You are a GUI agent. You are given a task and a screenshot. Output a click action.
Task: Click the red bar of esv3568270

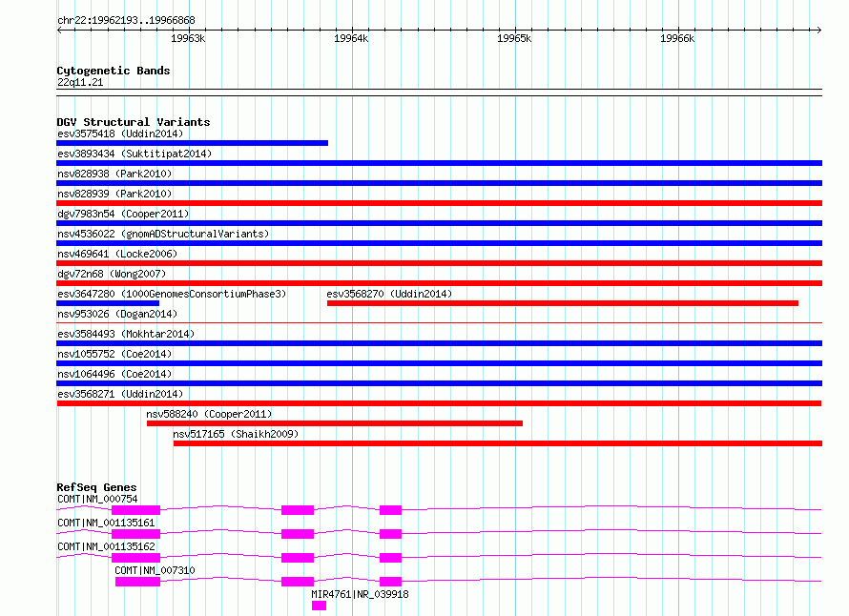click(563, 303)
